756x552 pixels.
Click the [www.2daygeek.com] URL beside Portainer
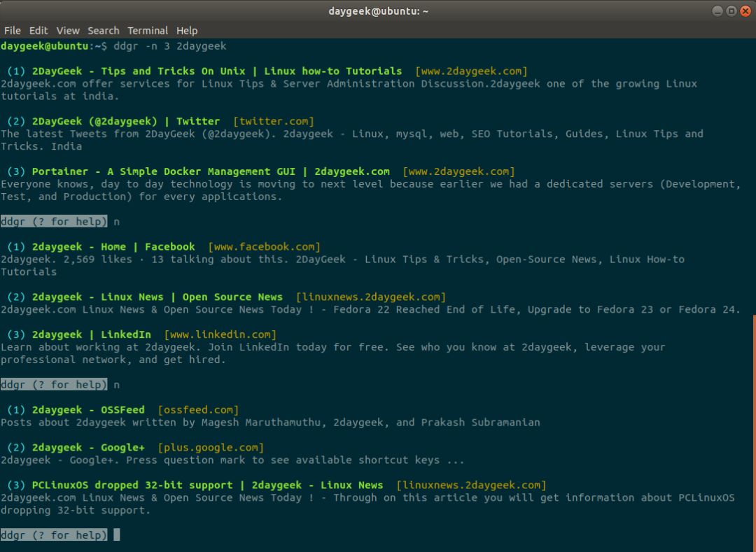click(458, 171)
